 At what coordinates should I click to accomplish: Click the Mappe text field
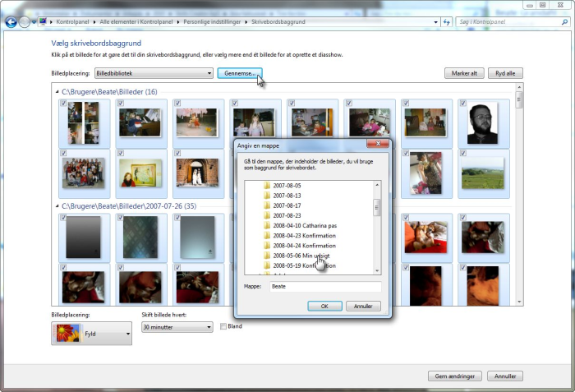pyautogui.click(x=325, y=287)
